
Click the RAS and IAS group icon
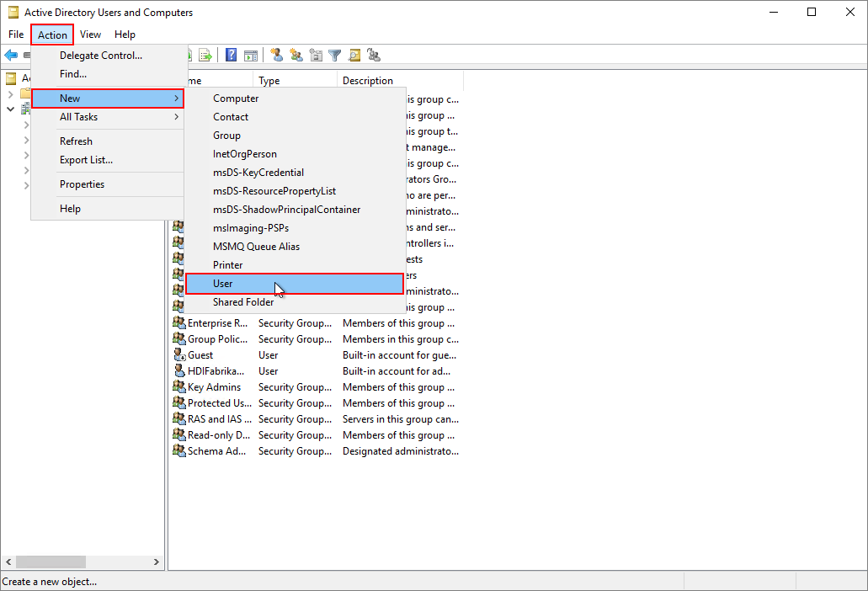[178, 419]
